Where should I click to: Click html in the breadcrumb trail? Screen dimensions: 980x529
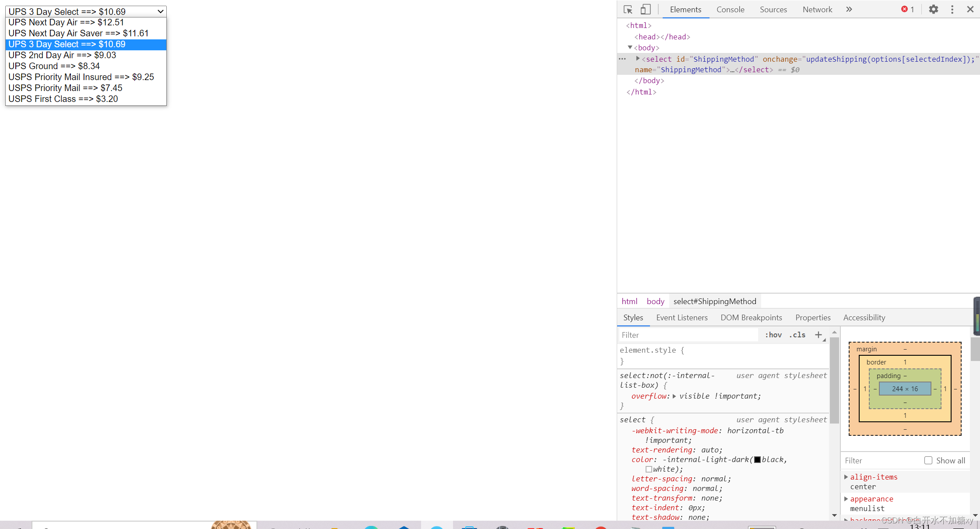(629, 301)
